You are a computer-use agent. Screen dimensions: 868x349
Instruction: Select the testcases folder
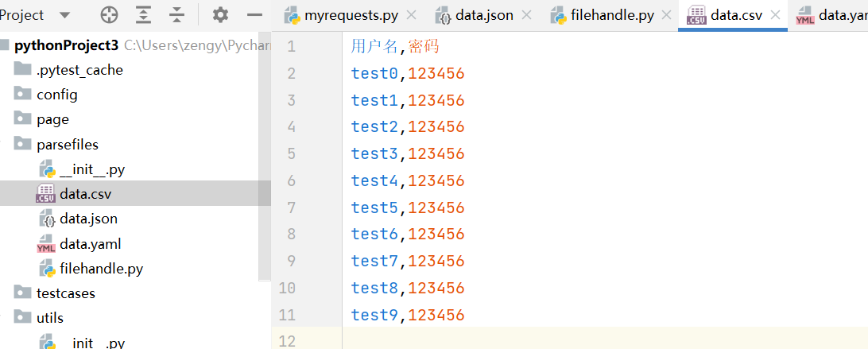(66, 293)
